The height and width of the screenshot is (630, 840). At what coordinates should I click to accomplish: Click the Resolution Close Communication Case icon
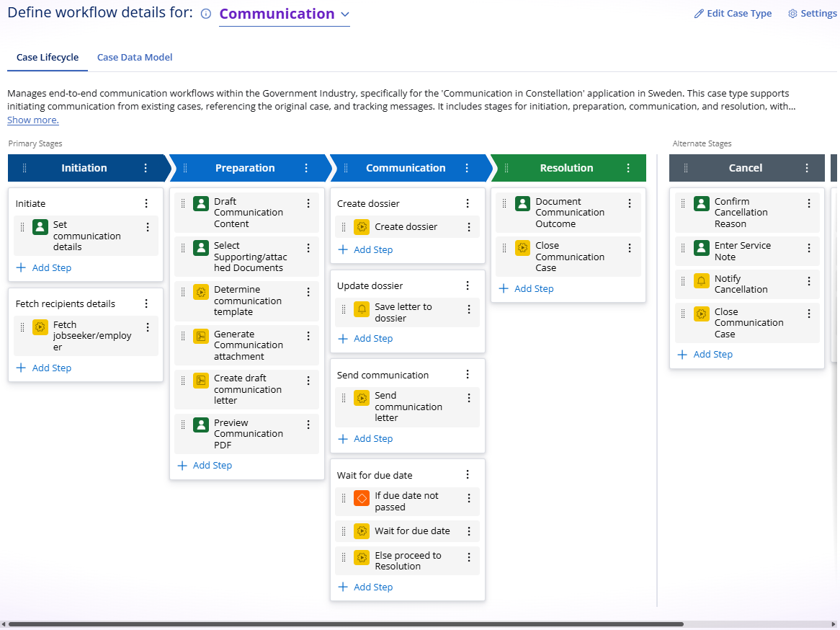522,248
